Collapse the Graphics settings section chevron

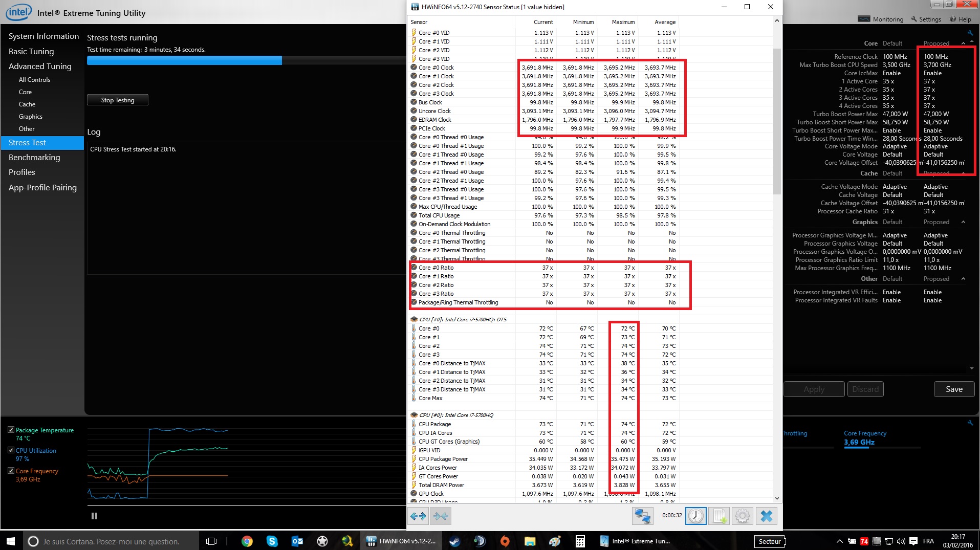coord(964,222)
